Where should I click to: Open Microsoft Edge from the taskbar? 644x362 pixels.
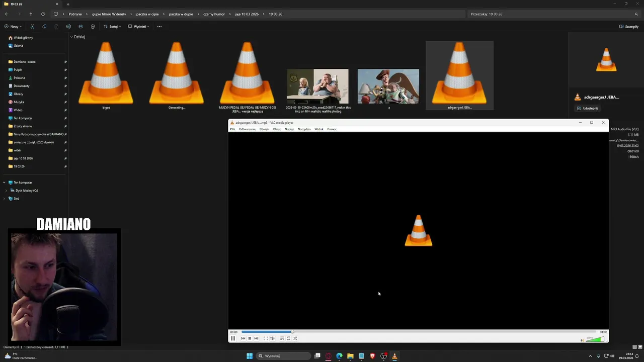(x=339, y=356)
